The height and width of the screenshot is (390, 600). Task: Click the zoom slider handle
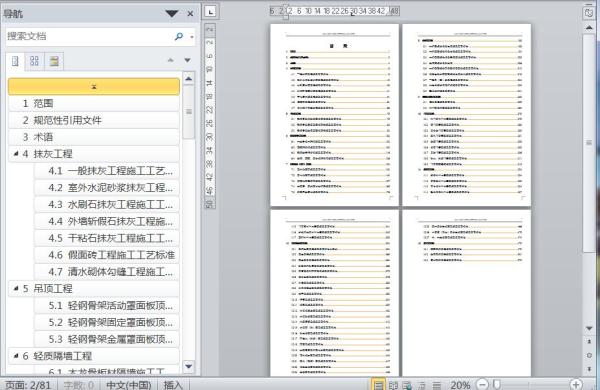pos(496,384)
